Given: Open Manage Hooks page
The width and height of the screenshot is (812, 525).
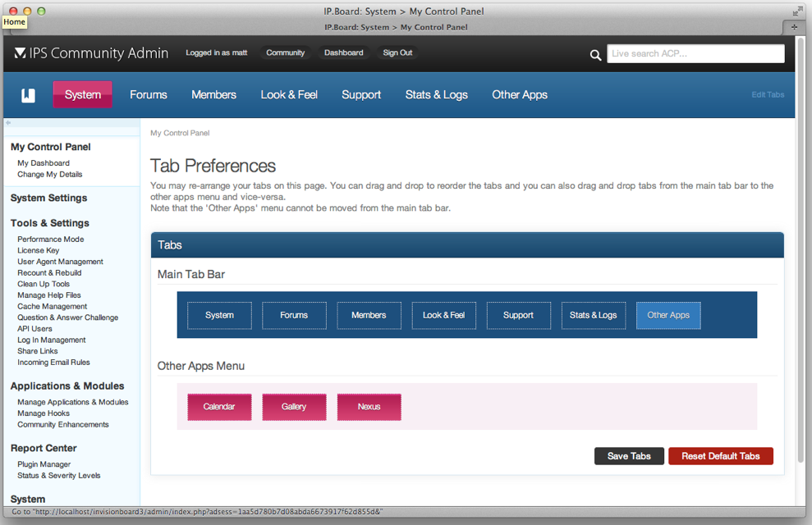Looking at the screenshot, I should click(x=44, y=413).
